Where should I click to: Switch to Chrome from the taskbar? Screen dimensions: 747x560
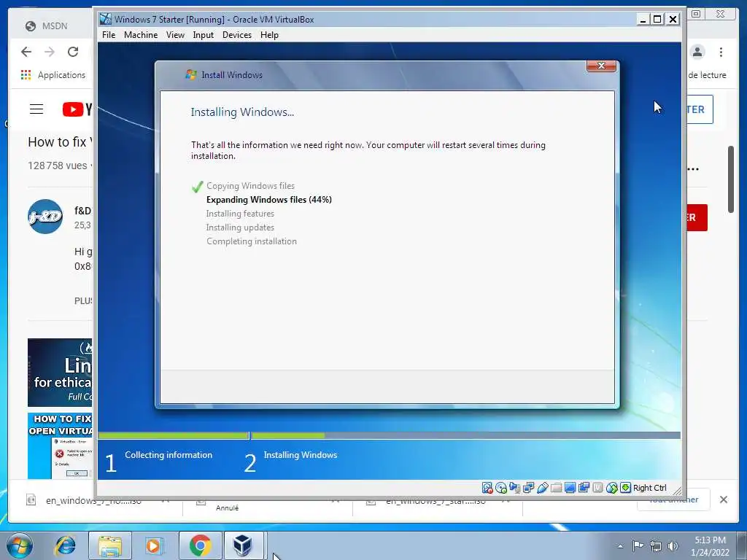pyautogui.click(x=200, y=545)
